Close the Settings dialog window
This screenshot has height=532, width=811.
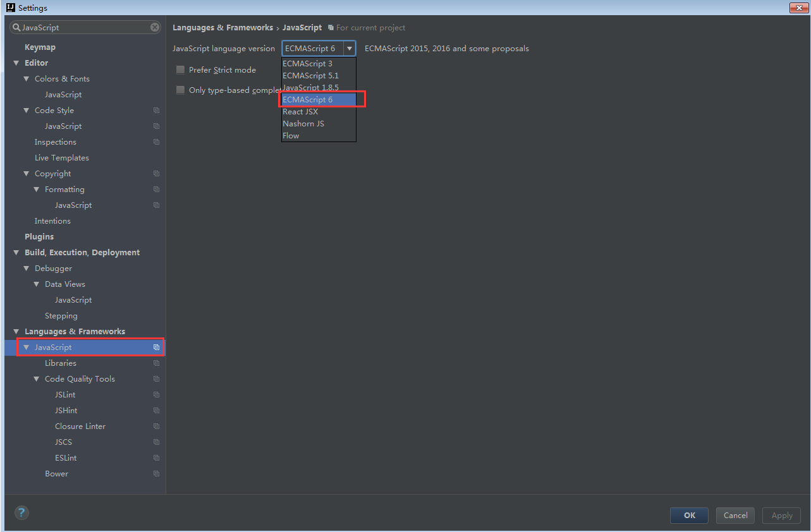click(x=798, y=8)
